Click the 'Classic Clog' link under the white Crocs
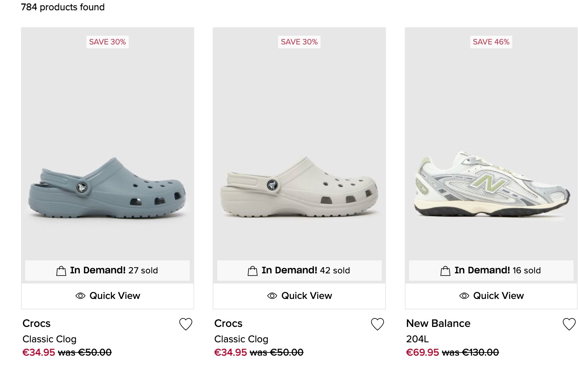Viewport: 578px width, 392px height. pyautogui.click(x=241, y=339)
